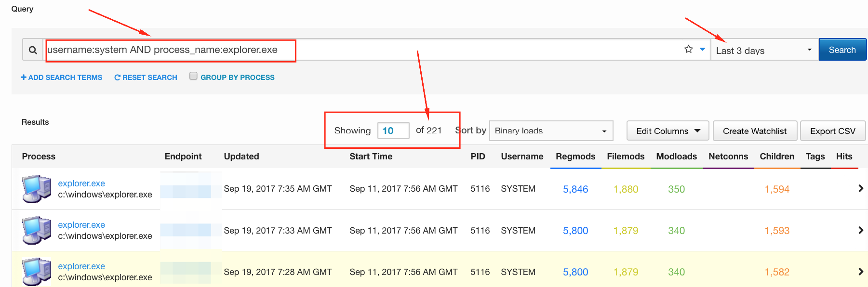Viewport: 868px width, 287px height.
Task: Click the first row explorer.exe computer icon
Action: tap(37, 189)
